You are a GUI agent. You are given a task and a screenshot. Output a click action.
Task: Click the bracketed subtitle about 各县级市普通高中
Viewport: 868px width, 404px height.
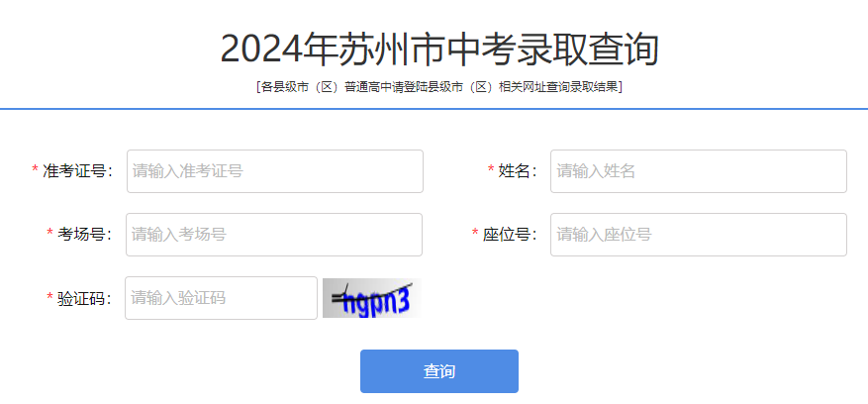pos(439,87)
